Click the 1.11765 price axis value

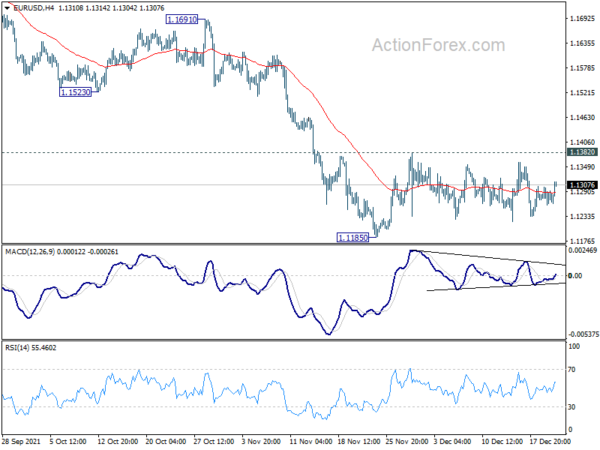pos(582,241)
